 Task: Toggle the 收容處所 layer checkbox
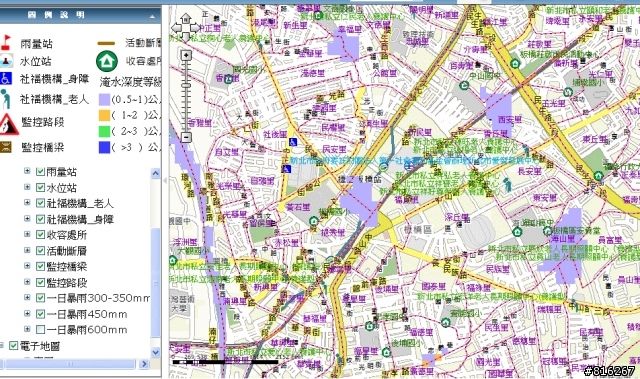pos(40,235)
